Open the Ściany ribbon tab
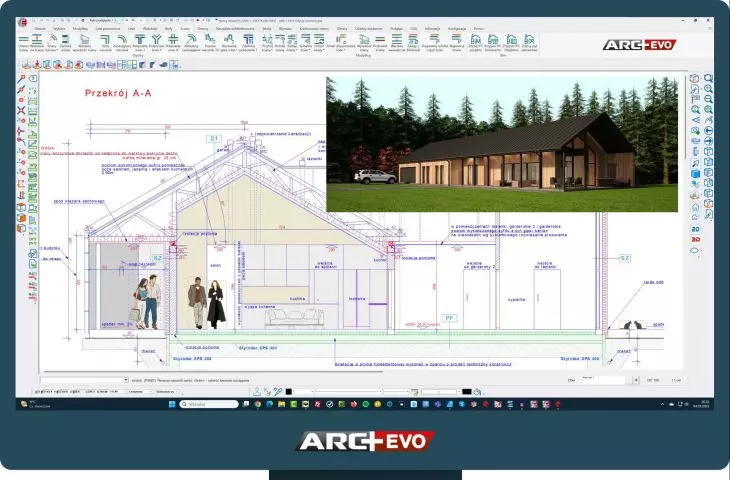 tap(185, 29)
